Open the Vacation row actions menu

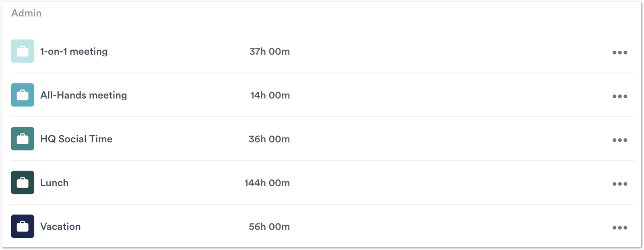coord(620,227)
